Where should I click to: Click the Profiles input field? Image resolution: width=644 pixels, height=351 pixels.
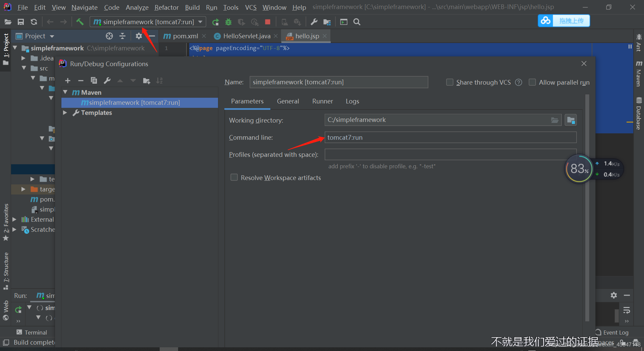[450, 155]
